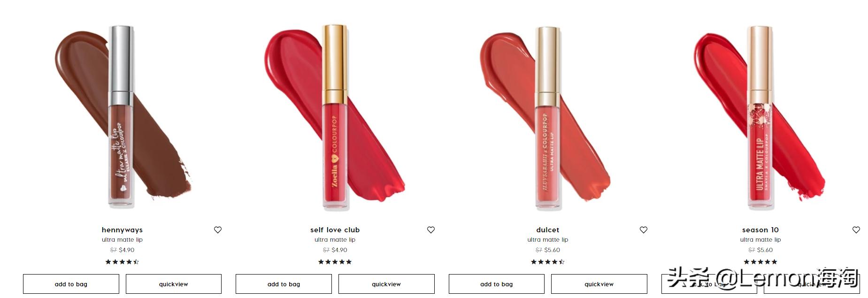
Task: Open quickview for self love club
Action: point(386,284)
